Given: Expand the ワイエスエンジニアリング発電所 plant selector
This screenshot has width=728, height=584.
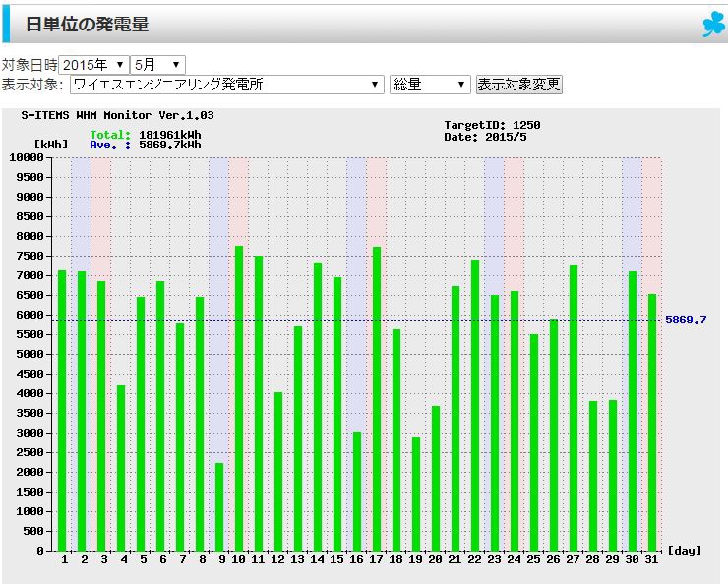Looking at the screenshot, I should [x=227, y=85].
